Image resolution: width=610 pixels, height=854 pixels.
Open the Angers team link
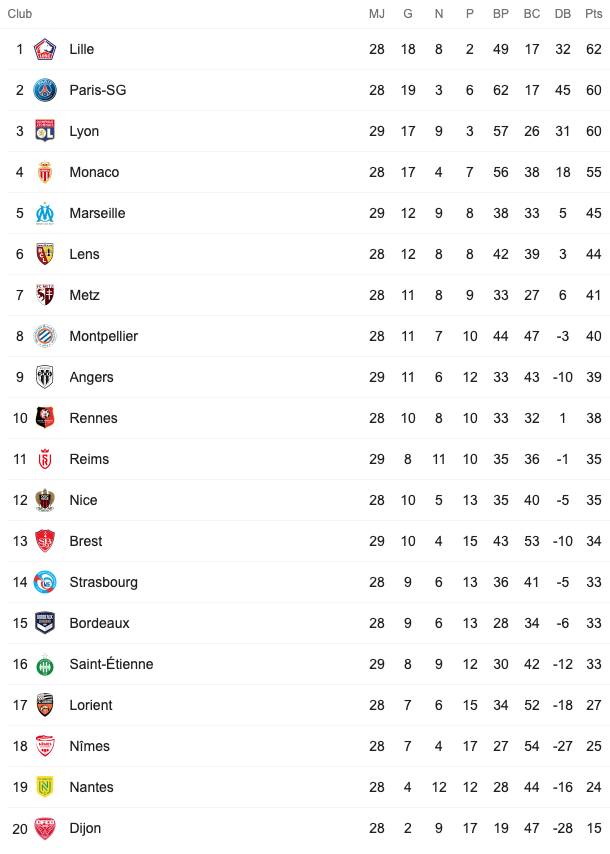point(92,377)
